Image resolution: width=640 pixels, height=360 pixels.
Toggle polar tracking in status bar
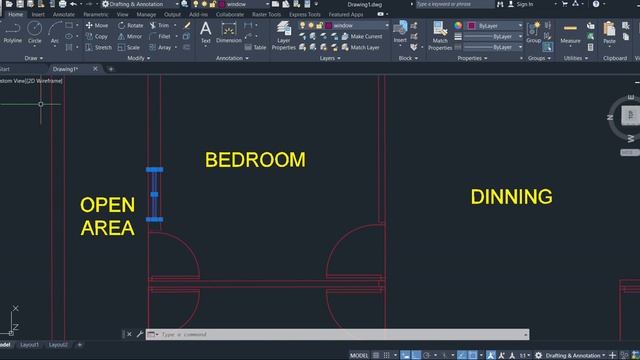427,355
